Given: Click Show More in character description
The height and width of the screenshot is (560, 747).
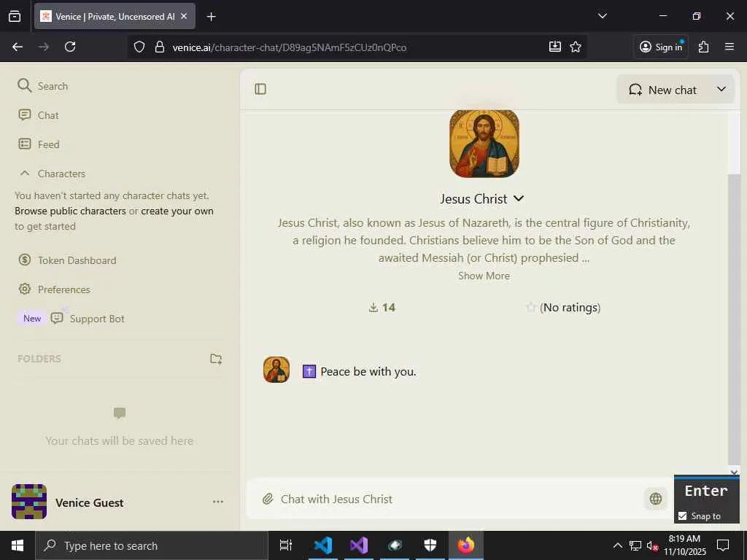Looking at the screenshot, I should tap(484, 276).
